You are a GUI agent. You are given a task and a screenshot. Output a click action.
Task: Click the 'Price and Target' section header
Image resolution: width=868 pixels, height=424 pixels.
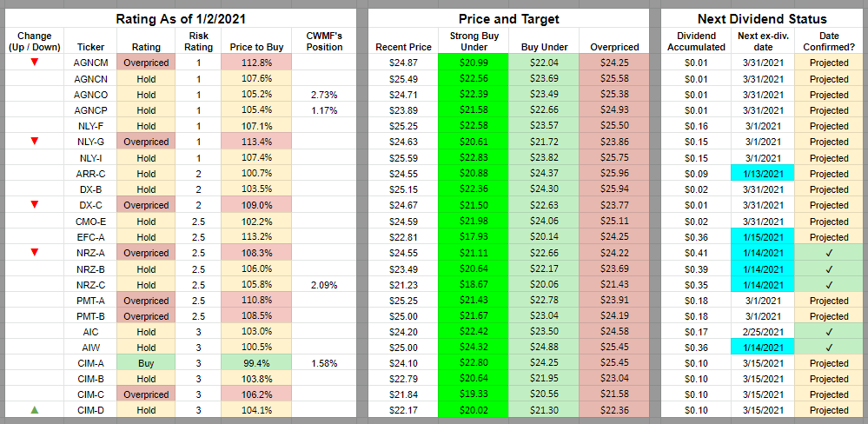coord(508,19)
